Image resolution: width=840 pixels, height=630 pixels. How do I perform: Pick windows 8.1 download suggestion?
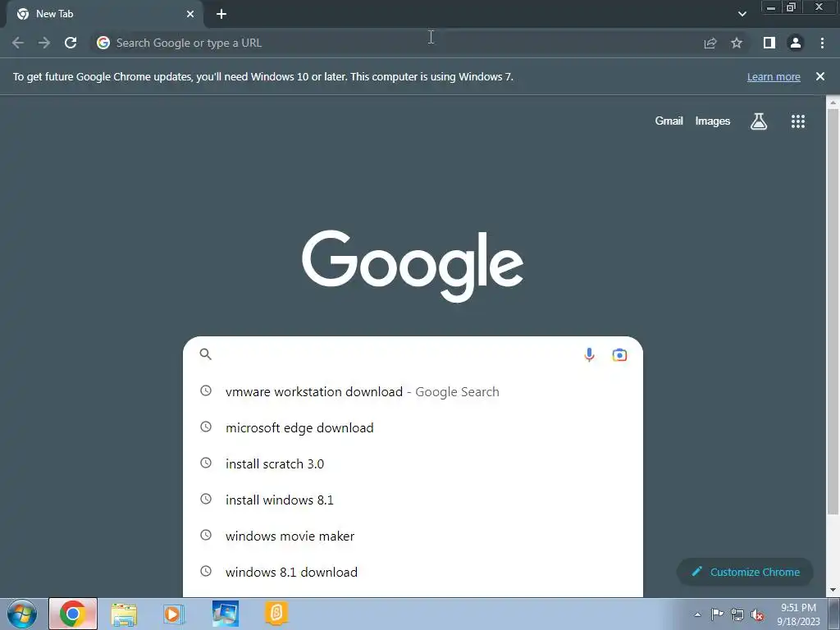point(413,572)
